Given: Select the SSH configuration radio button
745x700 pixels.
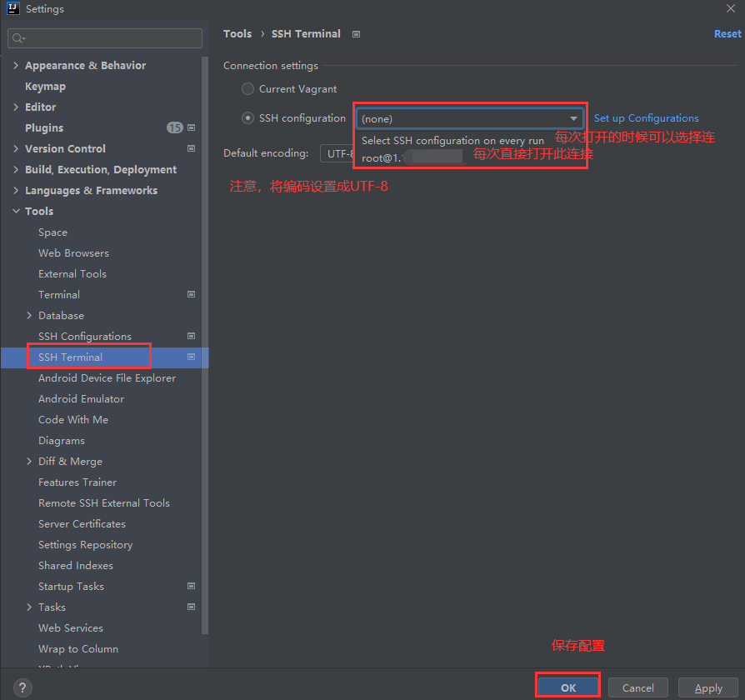Looking at the screenshot, I should coord(247,117).
